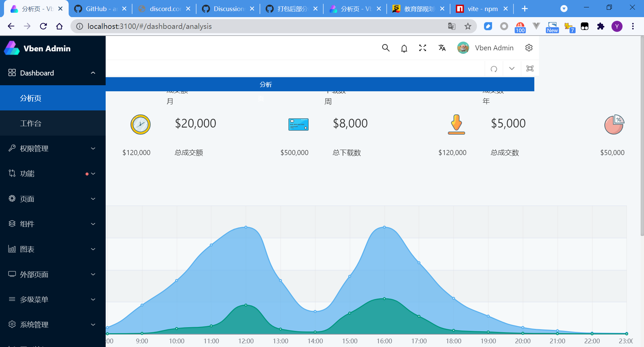The width and height of the screenshot is (644, 347).
Task: Close the discord.com browser tab
Action: 188,9
